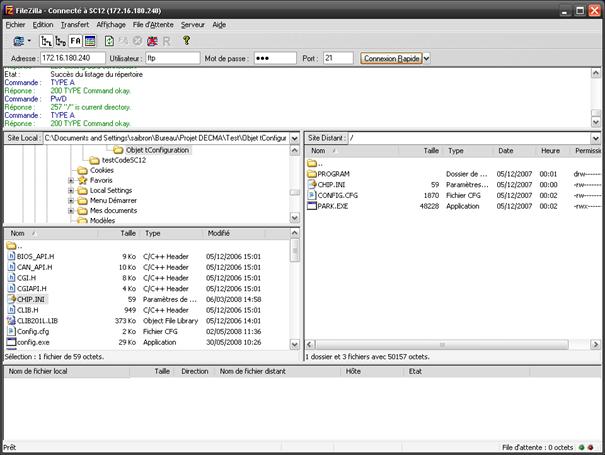
Task: Expand the Favoris tree node
Action: (x=71, y=180)
